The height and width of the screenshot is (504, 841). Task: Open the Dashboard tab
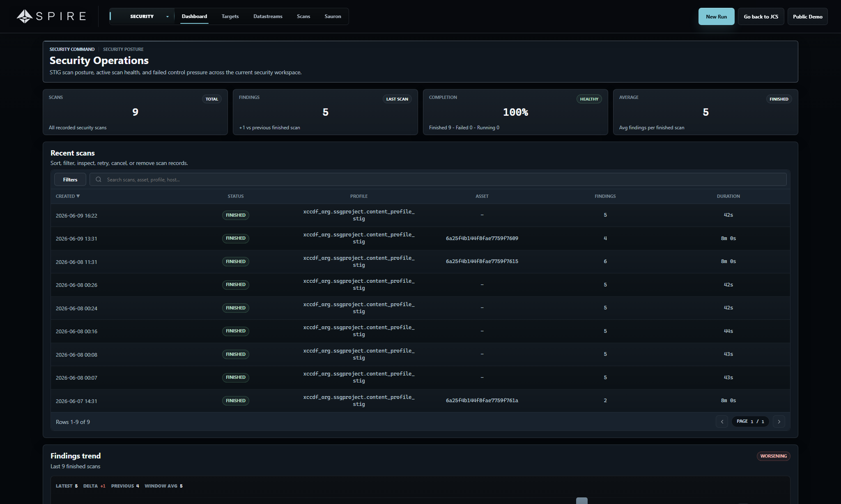(x=194, y=16)
